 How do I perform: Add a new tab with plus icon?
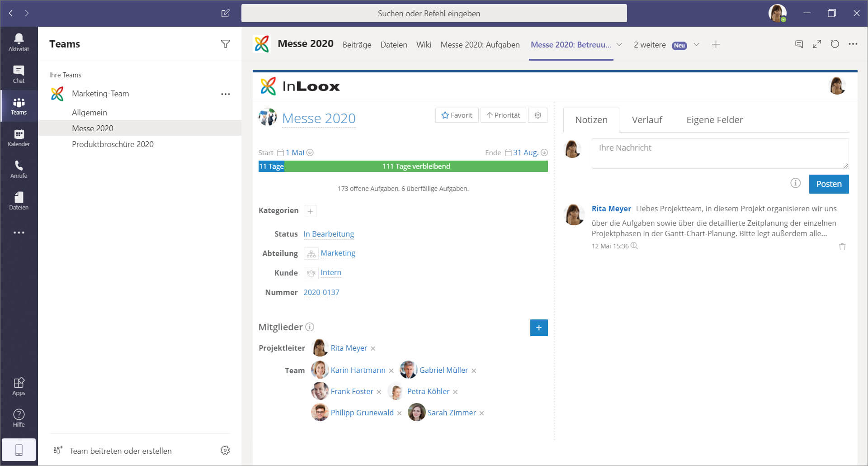click(x=716, y=44)
